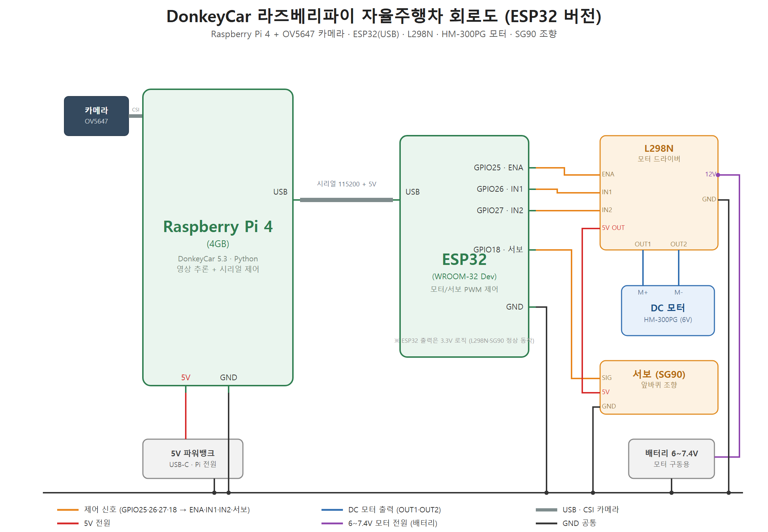Click the purple 모터 전원 legend swatch

point(332,523)
